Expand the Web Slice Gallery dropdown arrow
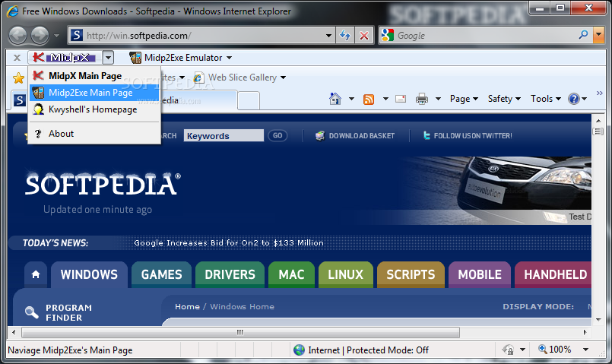Screen dimensions: 612x364 tap(284, 78)
